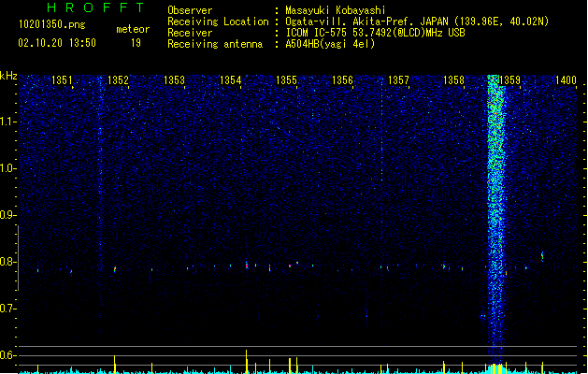The image size is (588, 374).
Task: Click the 1358 time axis label
Action: 453,80
